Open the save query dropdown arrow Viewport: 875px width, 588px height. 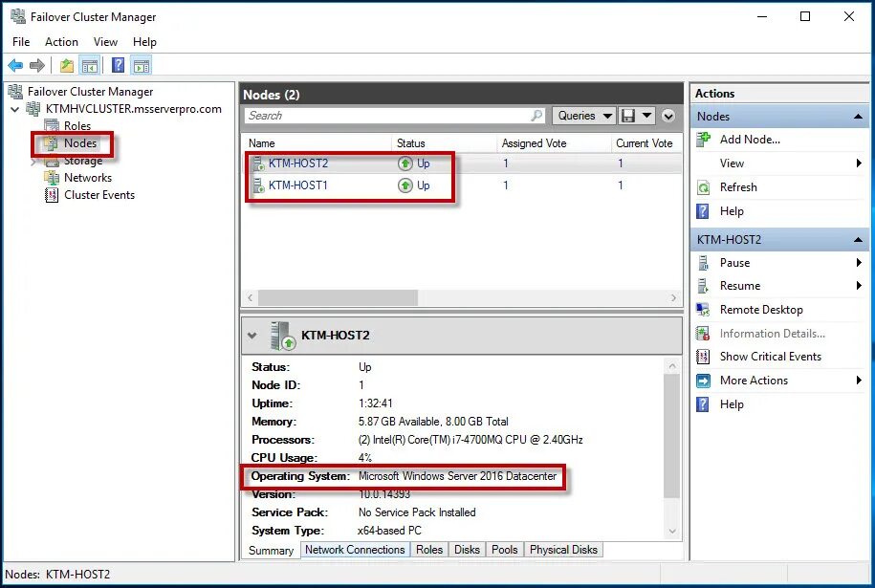point(646,116)
